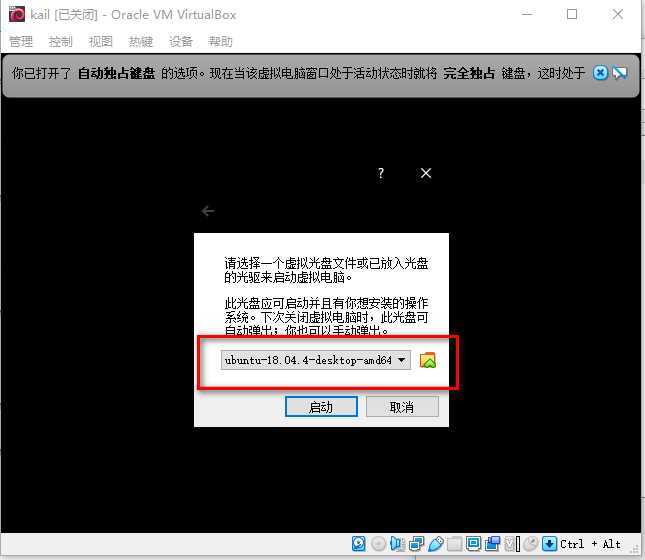Click the 启动 button
Screen dimensions: 645x560
[321, 407]
